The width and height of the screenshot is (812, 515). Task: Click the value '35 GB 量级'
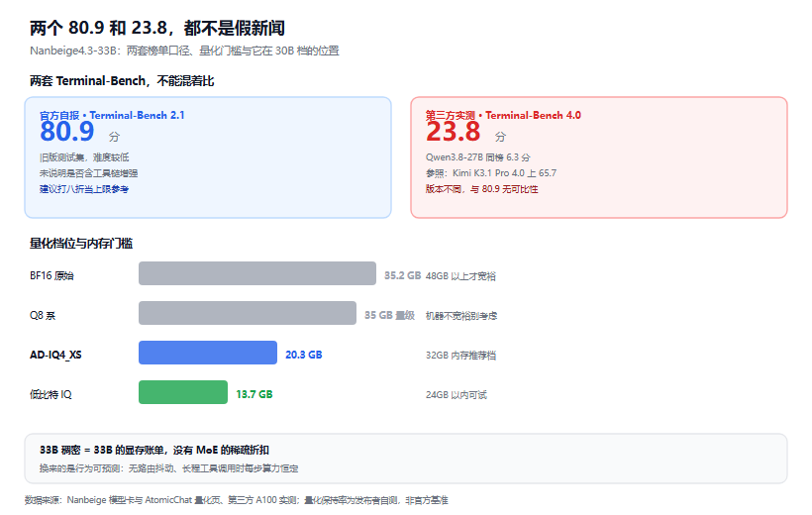click(x=389, y=315)
